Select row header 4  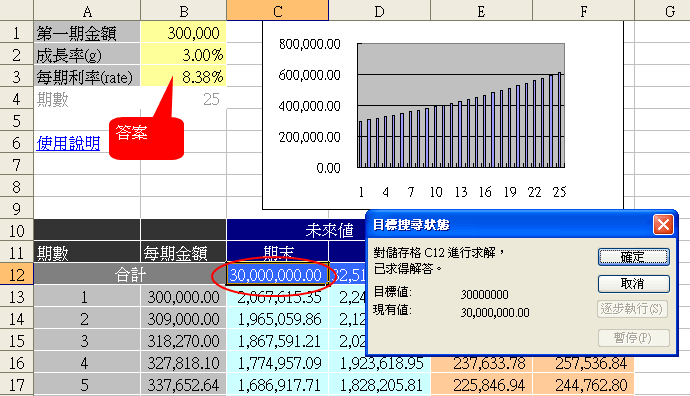(x=17, y=99)
